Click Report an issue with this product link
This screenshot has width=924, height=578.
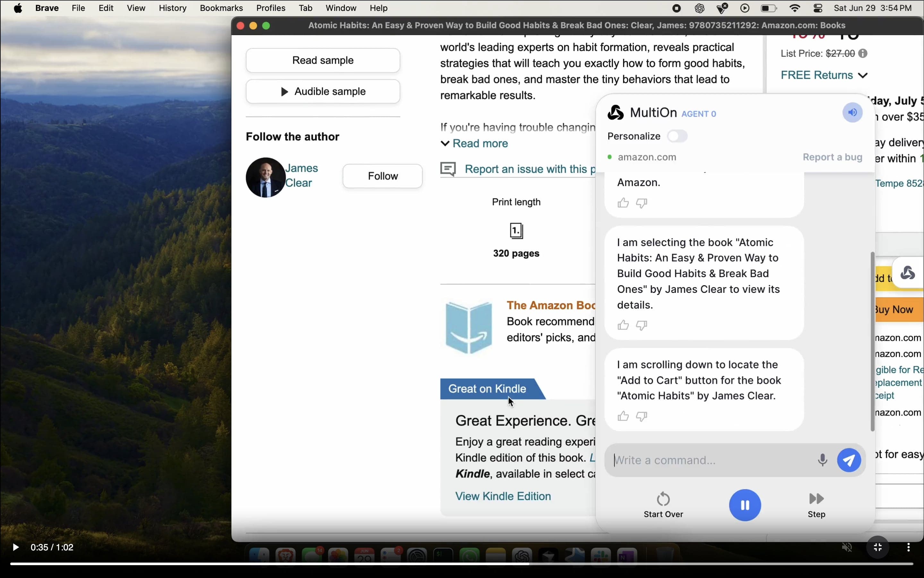click(530, 169)
